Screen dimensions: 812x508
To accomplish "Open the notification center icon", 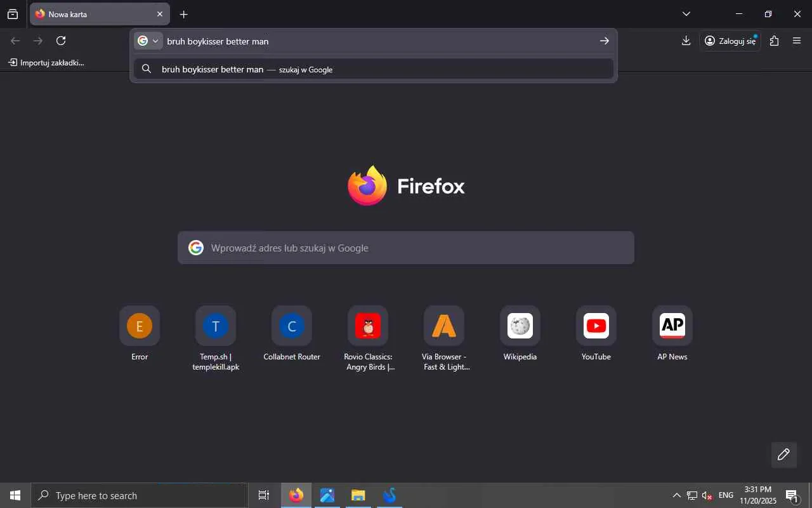I will 792,495.
